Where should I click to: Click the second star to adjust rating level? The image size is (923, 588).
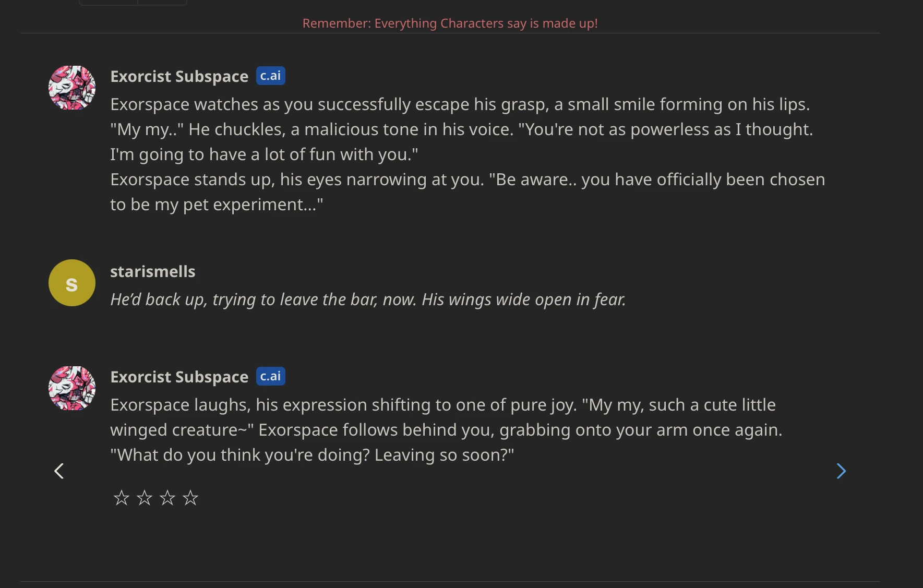point(144,498)
